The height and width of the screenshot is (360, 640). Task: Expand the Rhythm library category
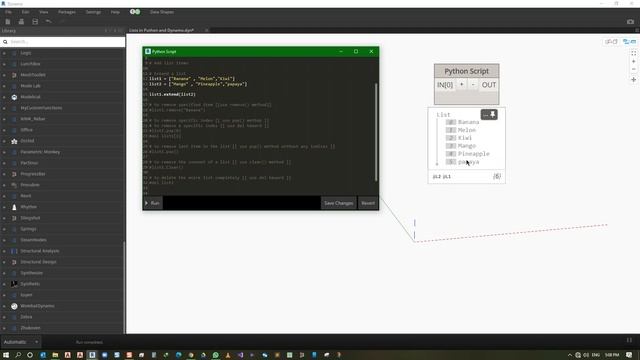coord(4,207)
